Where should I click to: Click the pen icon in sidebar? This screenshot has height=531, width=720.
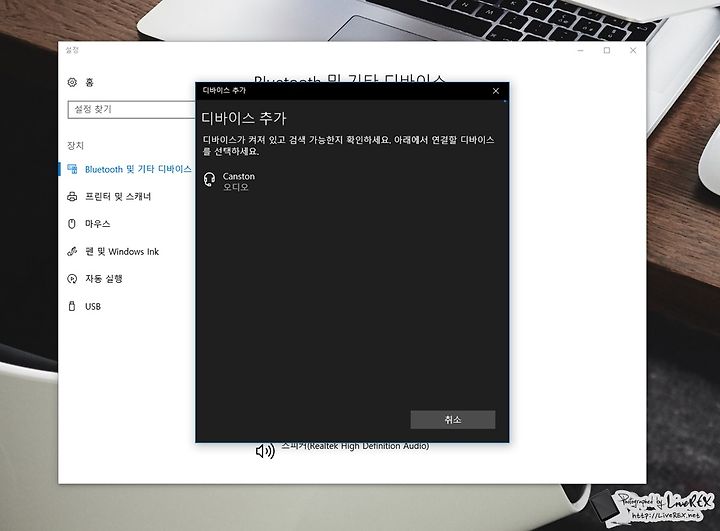click(x=72, y=251)
